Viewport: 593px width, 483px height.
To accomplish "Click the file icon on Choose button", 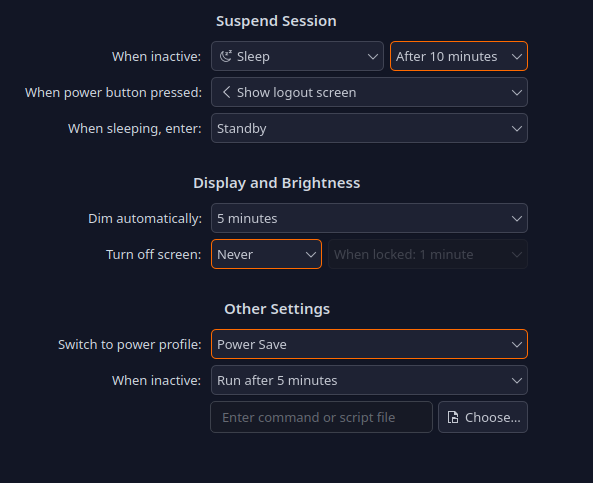I will click(x=453, y=417).
